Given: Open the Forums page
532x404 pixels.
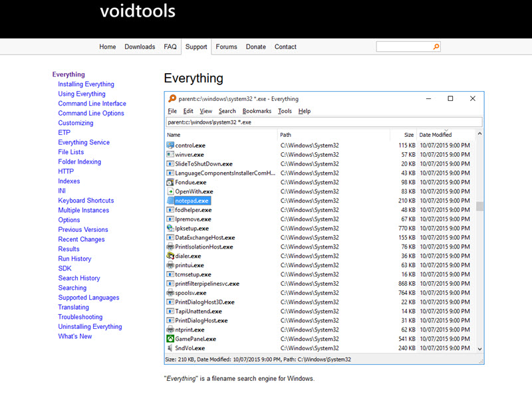Looking at the screenshot, I should point(226,47).
